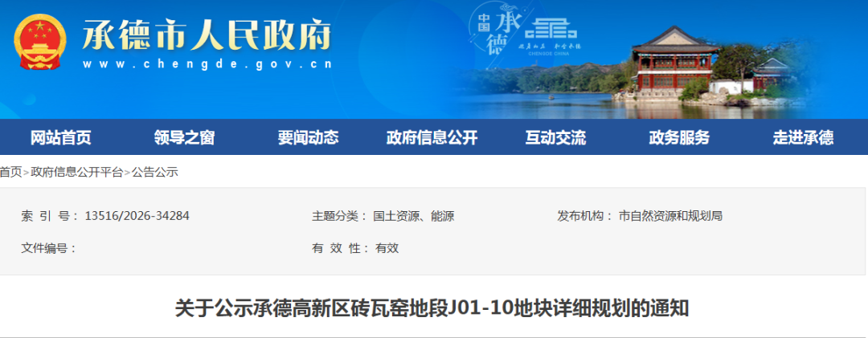The height and width of the screenshot is (338, 868).
Task: Click the 公告公示 breadcrumb link
Action: point(154,172)
